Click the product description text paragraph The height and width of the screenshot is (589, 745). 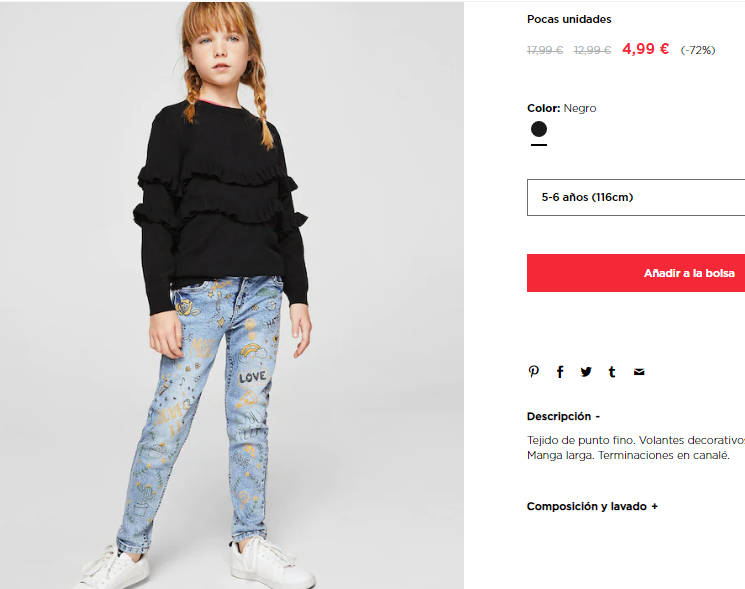point(636,447)
